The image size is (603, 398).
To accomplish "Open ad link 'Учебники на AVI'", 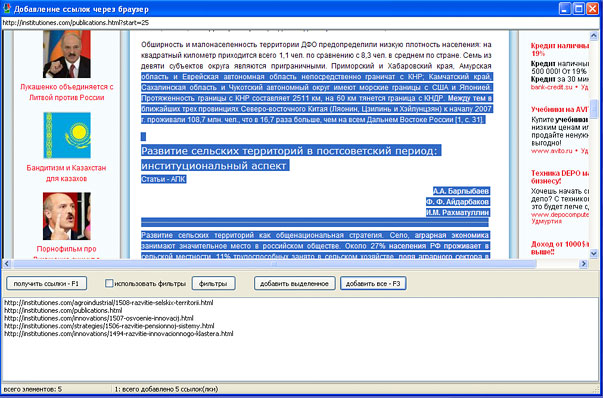I will pyautogui.click(x=560, y=110).
